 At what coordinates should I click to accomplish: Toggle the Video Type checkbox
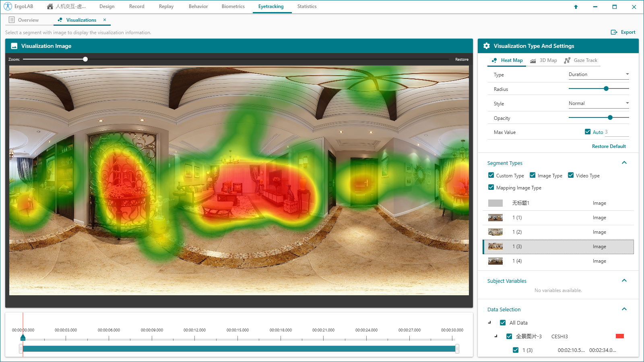tap(571, 175)
